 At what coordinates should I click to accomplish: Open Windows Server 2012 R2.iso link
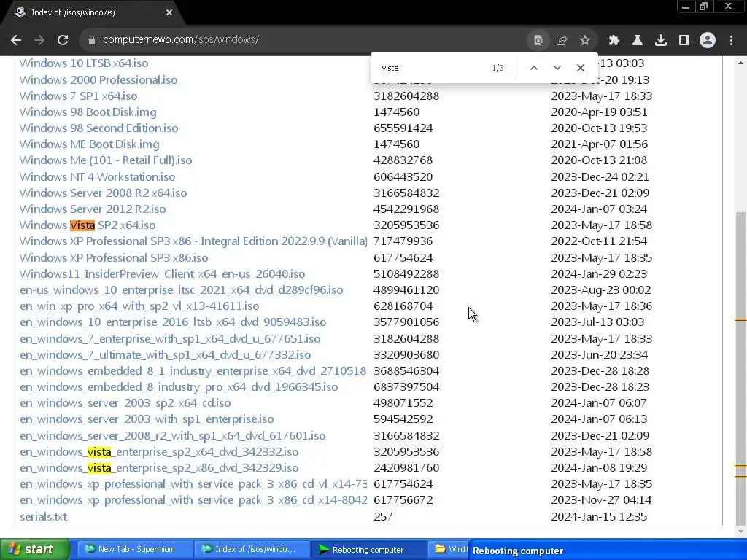93,209
